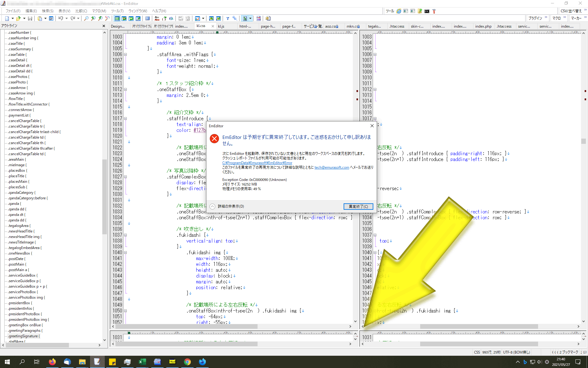Switch to the kl.js tab

point(221,26)
